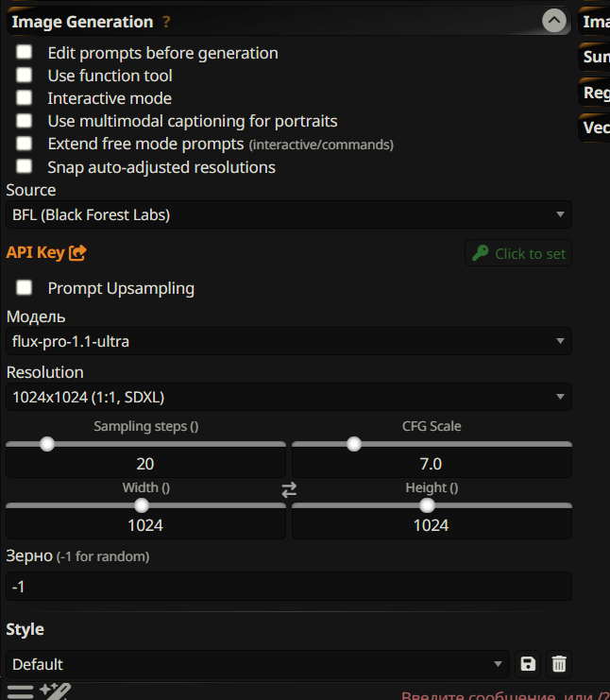Collapse the Image Generation panel chevron
The image size is (610, 700).
pyautogui.click(x=554, y=21)
